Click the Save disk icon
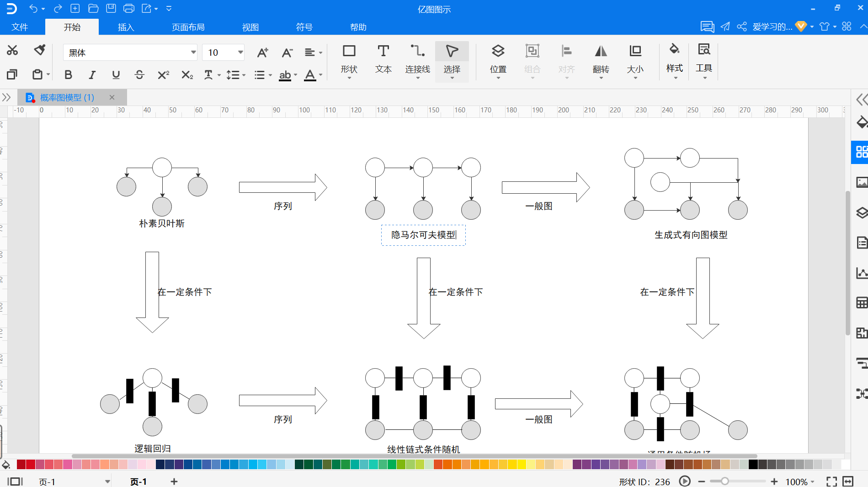The image size is (868, 487). tap(111, 8)
